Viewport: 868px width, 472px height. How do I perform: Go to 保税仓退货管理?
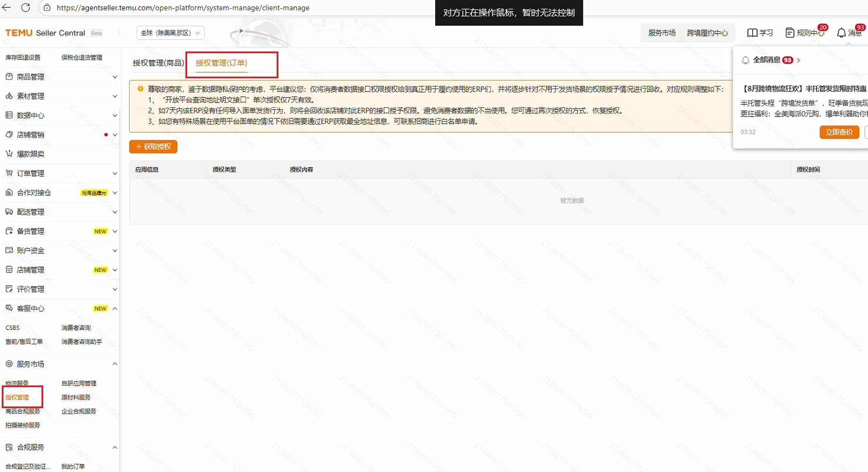click(x=82, y=57)
